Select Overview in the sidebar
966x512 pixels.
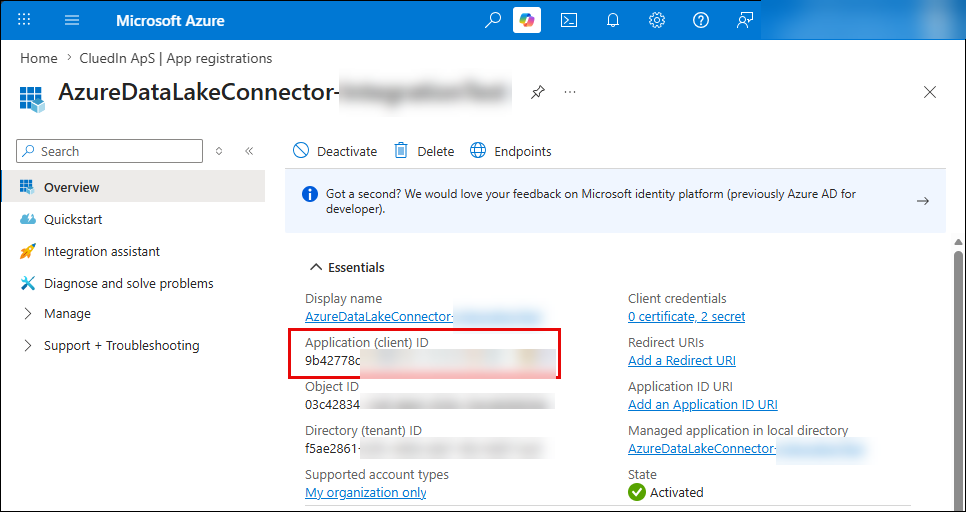(133, 187)
